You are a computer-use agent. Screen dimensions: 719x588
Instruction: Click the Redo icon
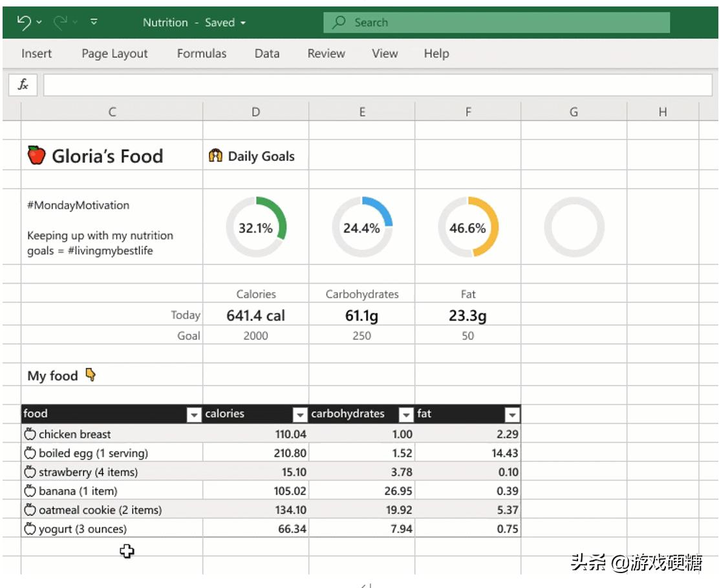tap(59, 21)
